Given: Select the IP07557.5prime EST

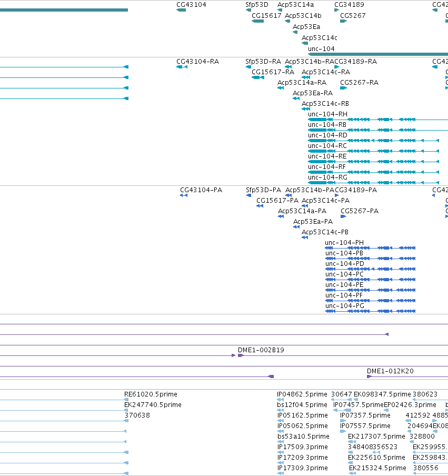Looking at the screenshot, I should pos(343,431).
